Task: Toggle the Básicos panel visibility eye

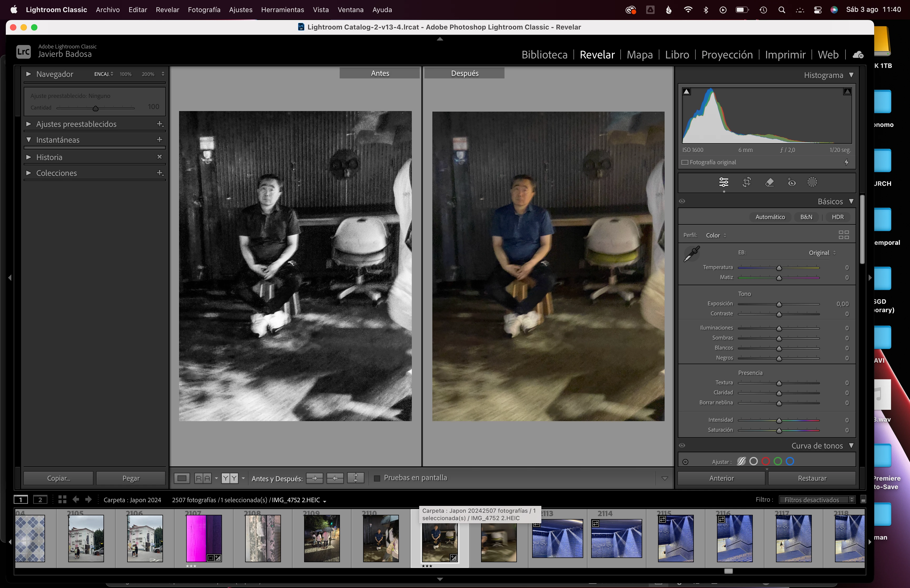Action: pos(682,201)
